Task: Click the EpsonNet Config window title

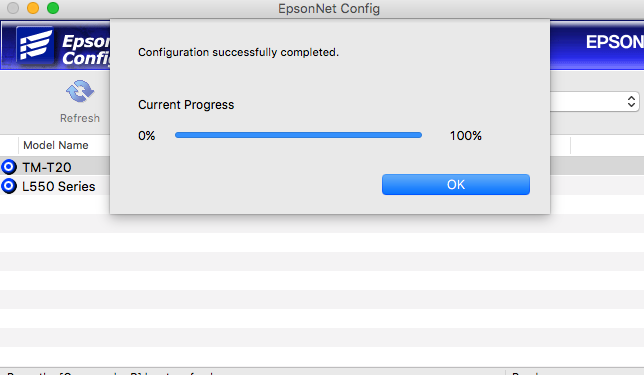Action: coord(329,9)
